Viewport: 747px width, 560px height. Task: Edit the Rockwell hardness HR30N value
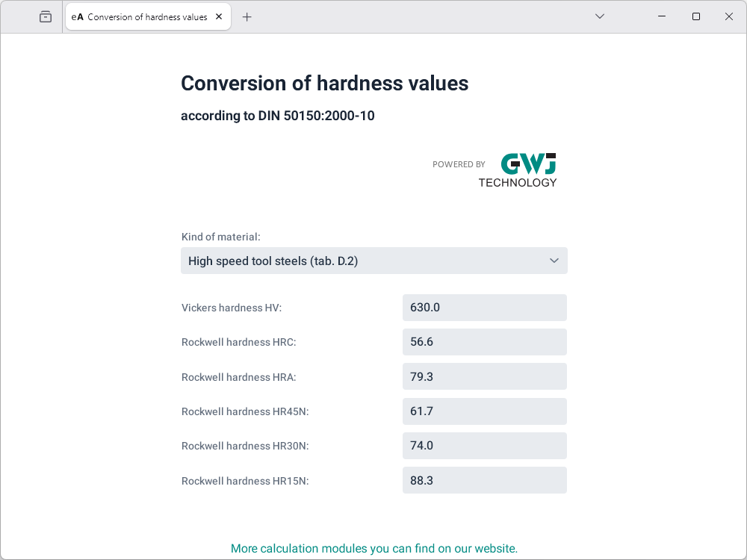click(x=484, y=446)
